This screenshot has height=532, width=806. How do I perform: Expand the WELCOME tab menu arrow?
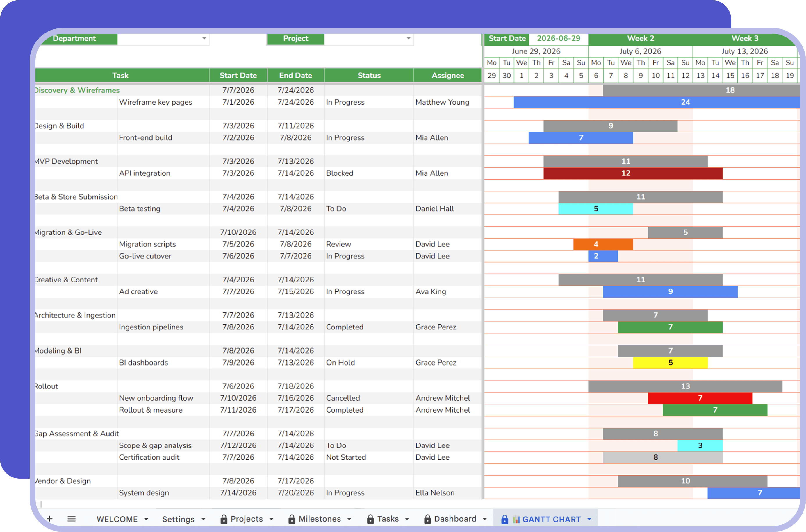click(x=146, y=519)
